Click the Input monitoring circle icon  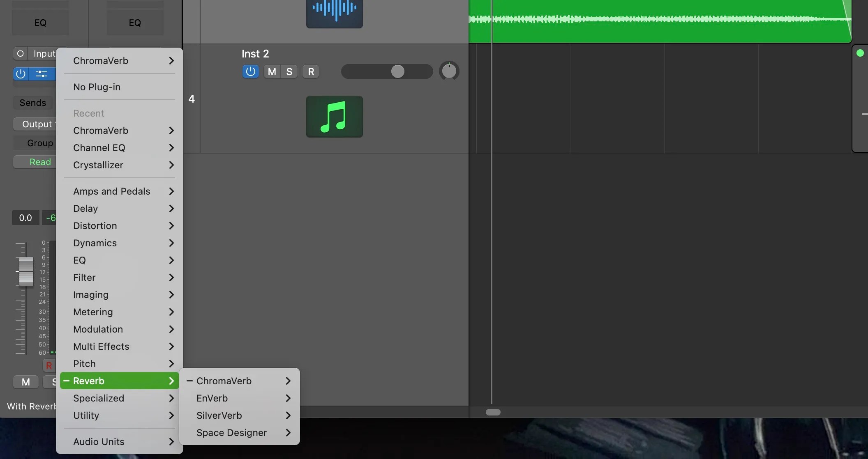click(x=20, y=53)
